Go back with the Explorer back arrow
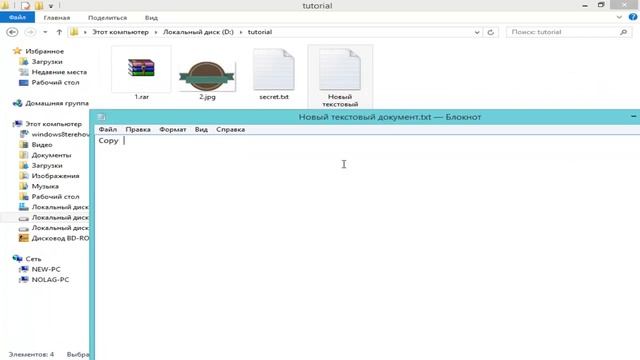640x360 pixels. pyautogui.click(x=12, y=32)
